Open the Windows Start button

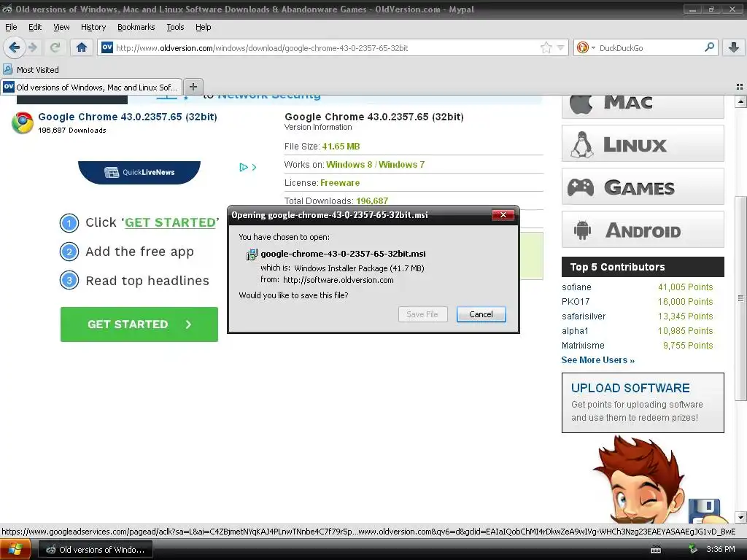coord(15,550)
